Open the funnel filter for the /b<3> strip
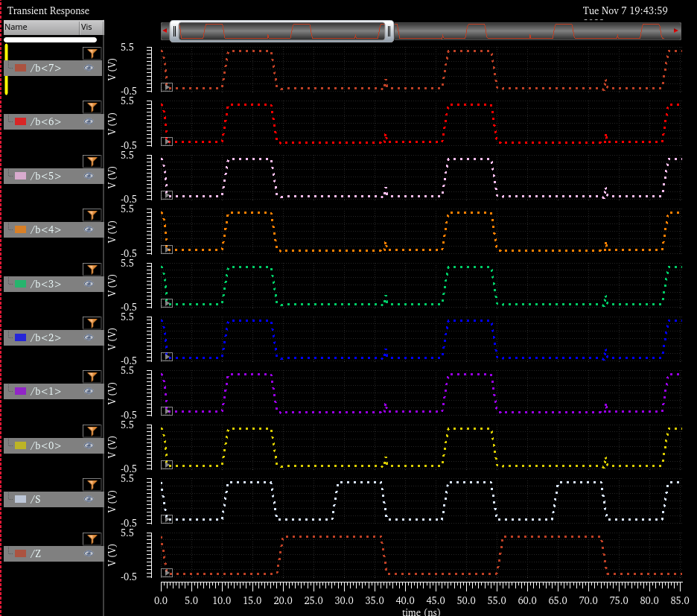This screenshot has width=697, height=616. pyautogui.click(x=91, y=270)
